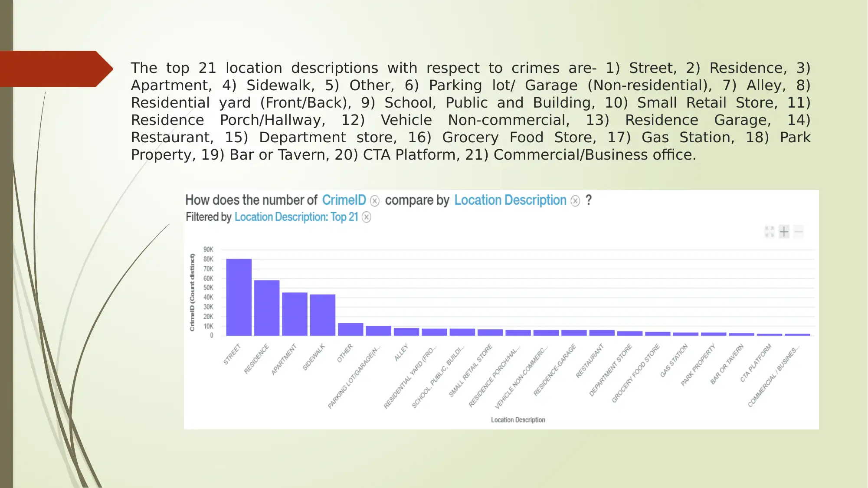This screenshot has height=488, width=868.
Task: Select the SIDEWALK bar in the chart
Action: (x=323, y=315)
